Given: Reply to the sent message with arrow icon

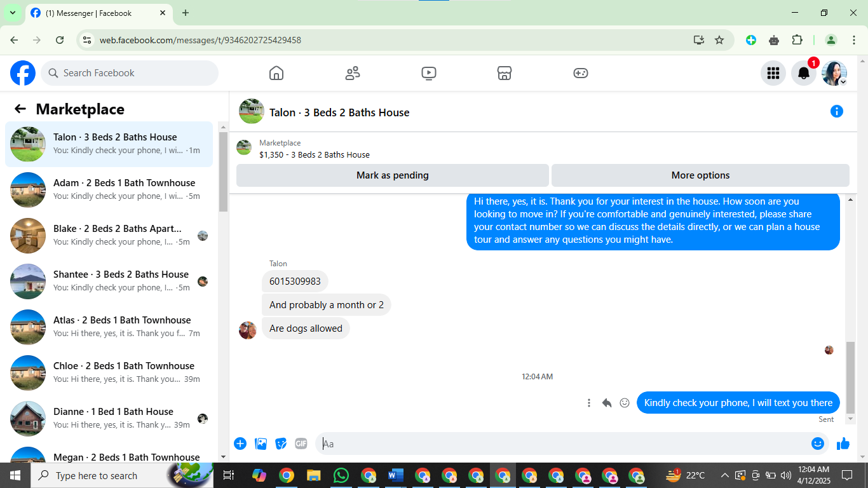Looking at the screenshot, I should click(607, 403).
